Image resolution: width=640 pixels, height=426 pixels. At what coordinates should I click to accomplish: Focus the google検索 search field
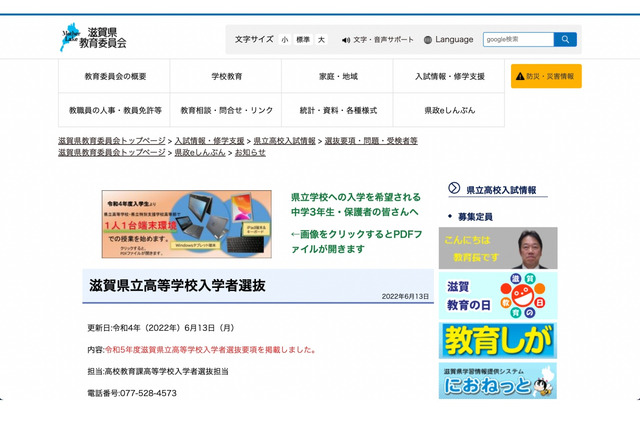(x=518, y=39)
